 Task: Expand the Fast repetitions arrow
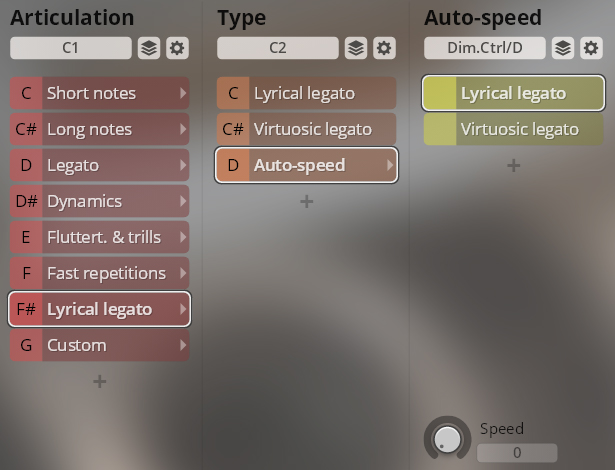point(182,273)
